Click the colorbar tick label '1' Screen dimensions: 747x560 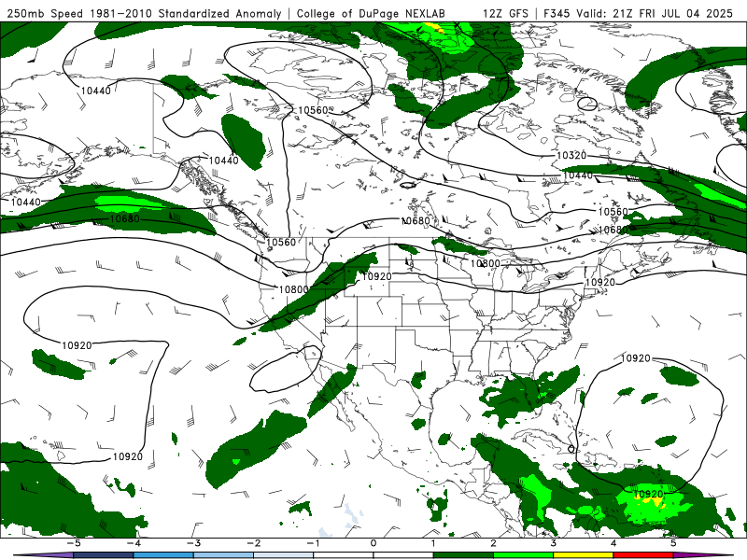point(433,543)
